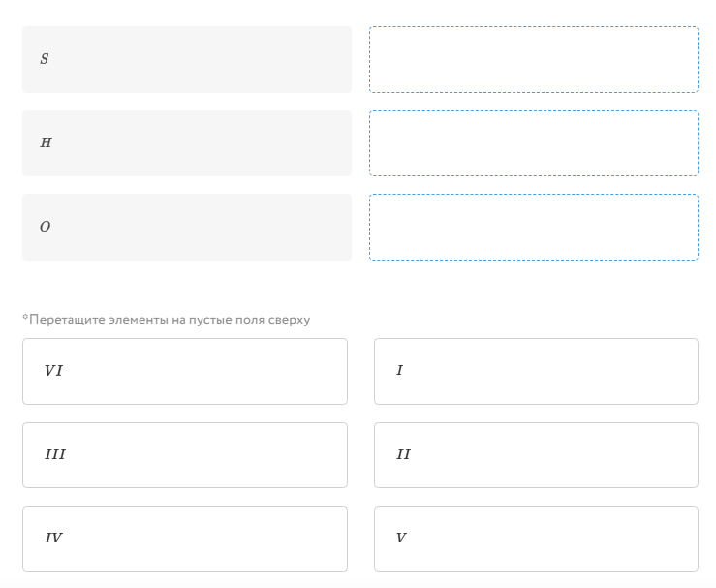Click the Roman numeral V text

pos(400,539)
